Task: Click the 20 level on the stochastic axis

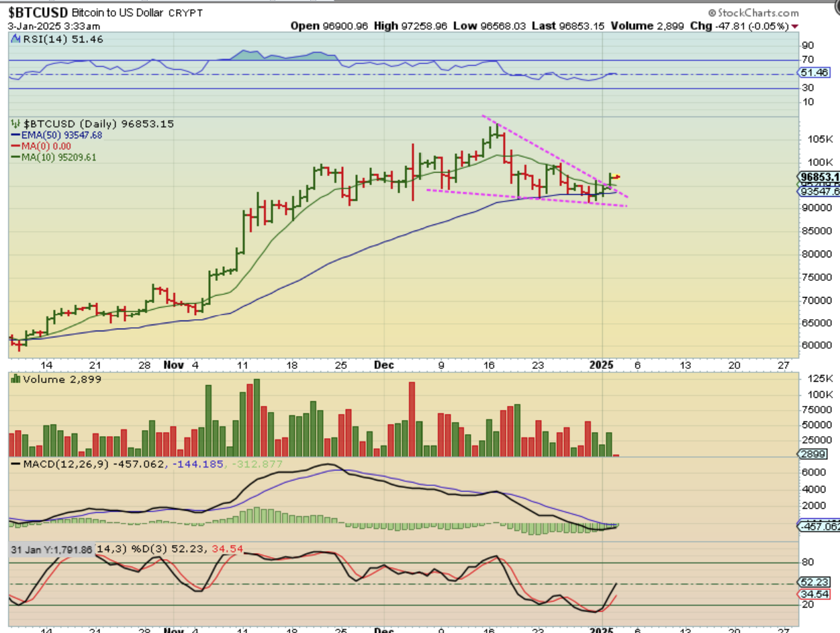Action: pyautogui.click(x=806, y=605)
